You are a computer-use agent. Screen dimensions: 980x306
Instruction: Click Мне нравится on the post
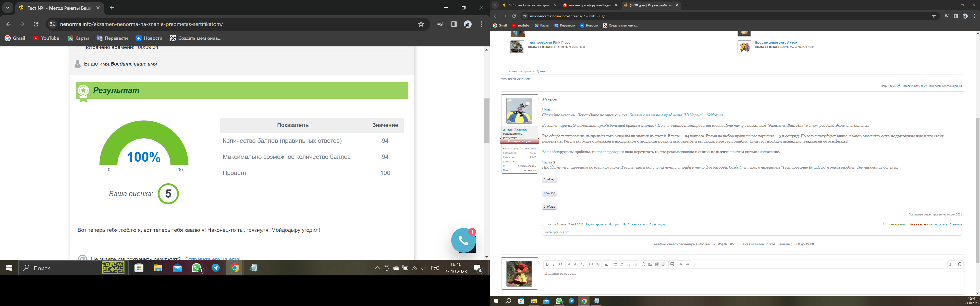pyautogui.click(x=898, y=225)
